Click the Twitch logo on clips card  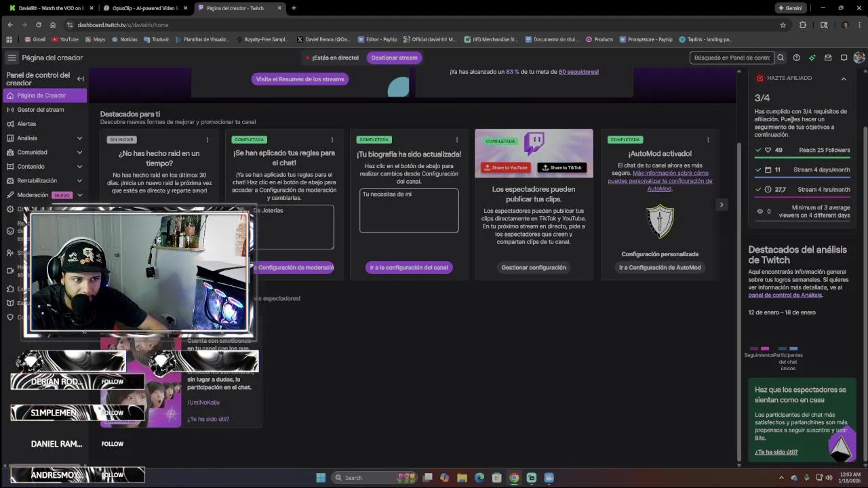click(x=534, y=143)
